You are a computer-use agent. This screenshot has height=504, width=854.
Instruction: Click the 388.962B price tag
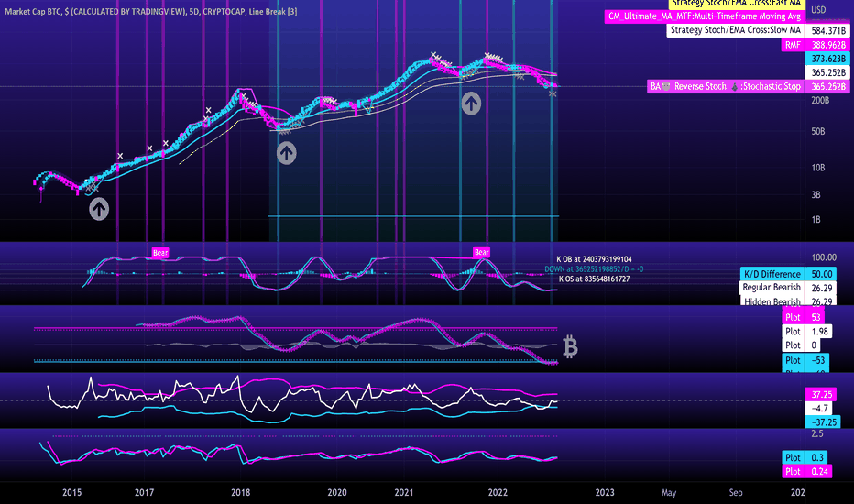pos(828,45)
